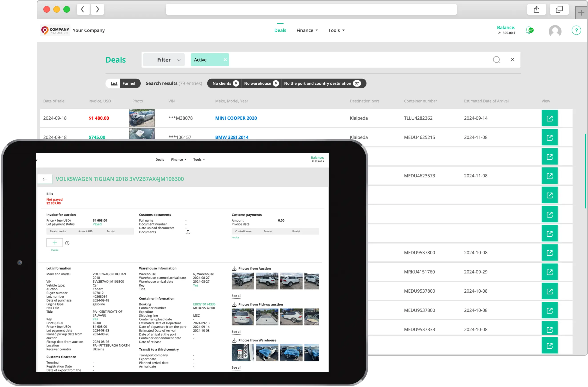Open deal view for MINI COOPER 2020 row

click(550, 118)
